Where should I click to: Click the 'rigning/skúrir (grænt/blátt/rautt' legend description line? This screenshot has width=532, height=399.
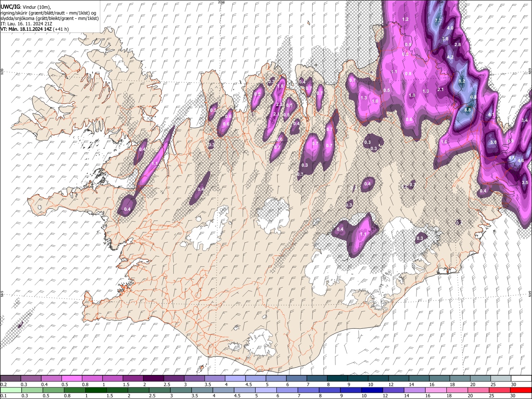pos(49,13)
